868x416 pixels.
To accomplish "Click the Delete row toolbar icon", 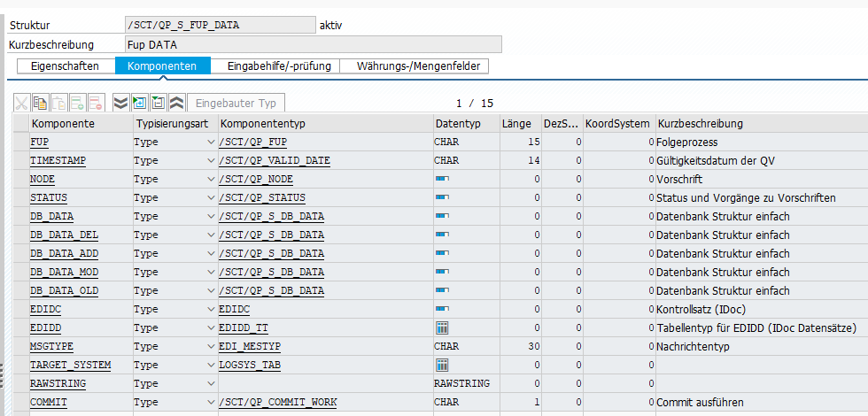I will point(96,103).
